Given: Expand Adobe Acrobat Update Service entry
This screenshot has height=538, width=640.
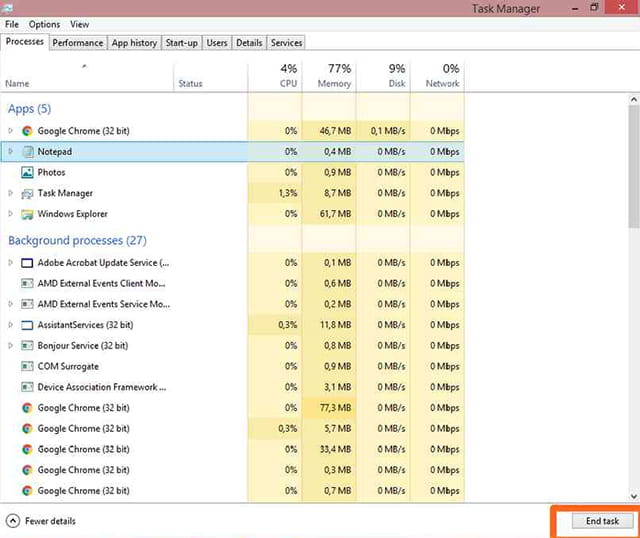Looking at the screenshot, I should [11, 262].
